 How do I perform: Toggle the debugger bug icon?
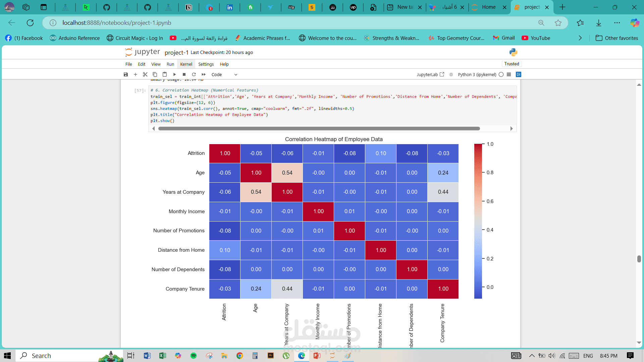(451, 74)
